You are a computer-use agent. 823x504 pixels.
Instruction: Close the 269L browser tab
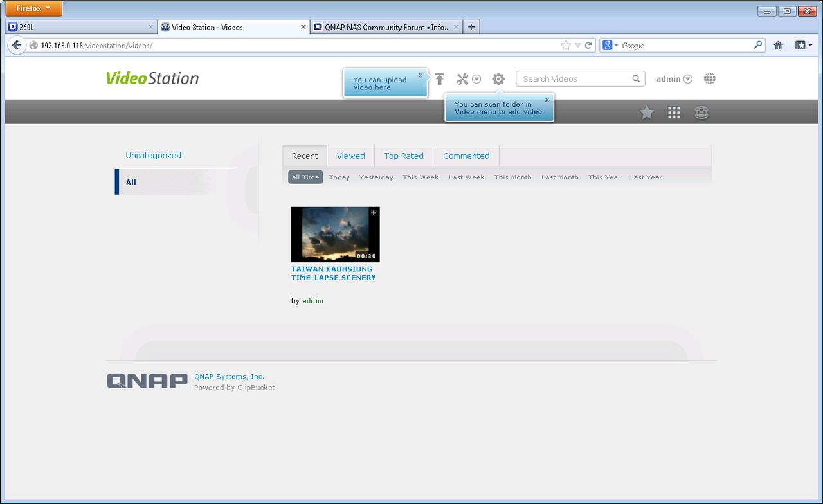[x=150, y=27]
